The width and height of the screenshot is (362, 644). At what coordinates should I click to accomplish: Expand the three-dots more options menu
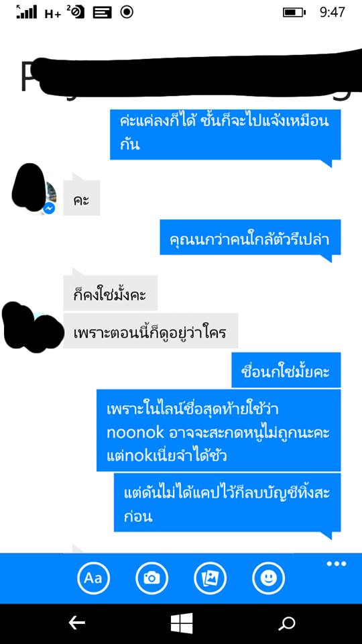pos(336,564)
